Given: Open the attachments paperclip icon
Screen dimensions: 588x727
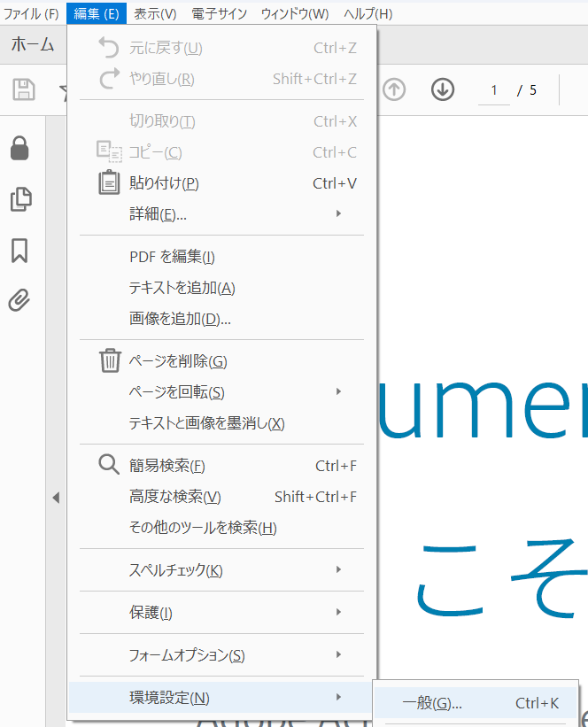Looking at the screenshot, I should 19,300.
